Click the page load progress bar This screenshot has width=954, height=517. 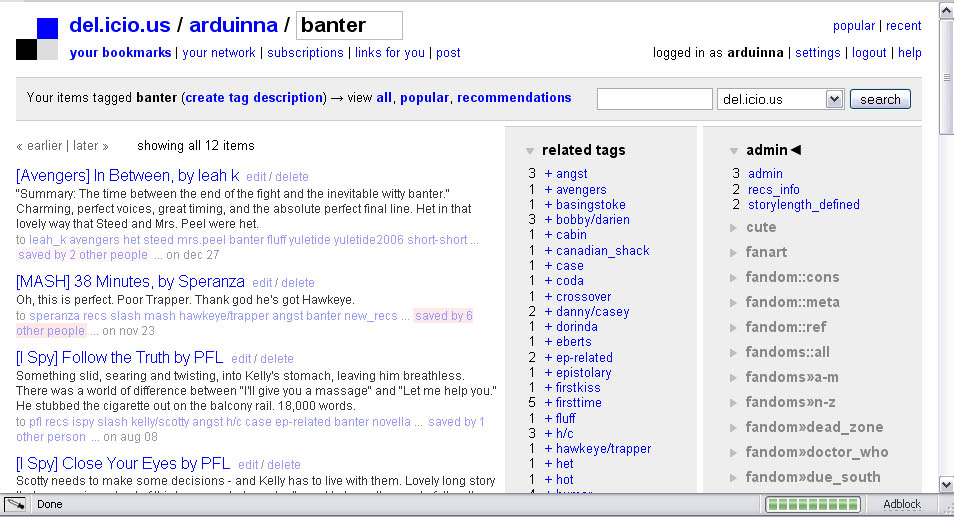813,504
